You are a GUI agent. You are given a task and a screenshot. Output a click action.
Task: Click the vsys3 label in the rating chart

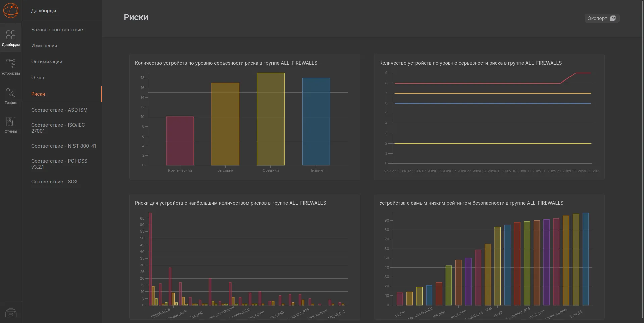498,314
